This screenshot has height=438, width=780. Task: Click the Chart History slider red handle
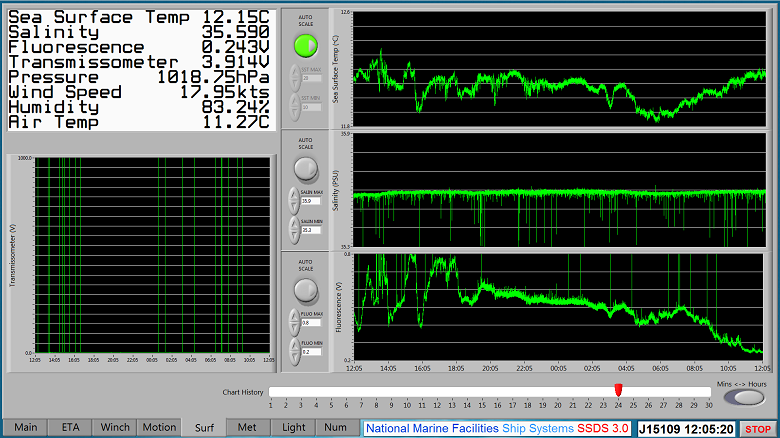pos(618,390)
